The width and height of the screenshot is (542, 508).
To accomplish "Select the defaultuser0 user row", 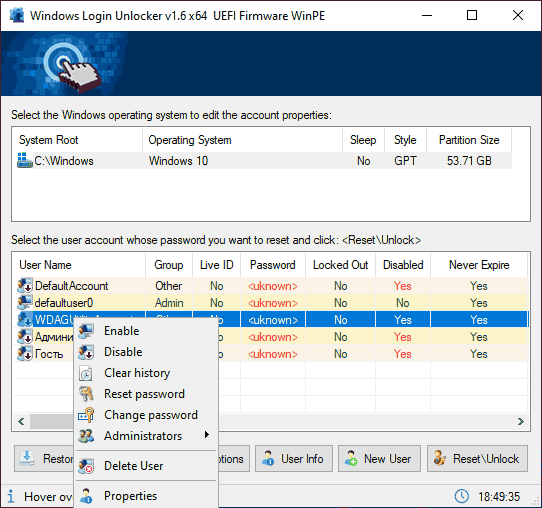I will point(271,303).
